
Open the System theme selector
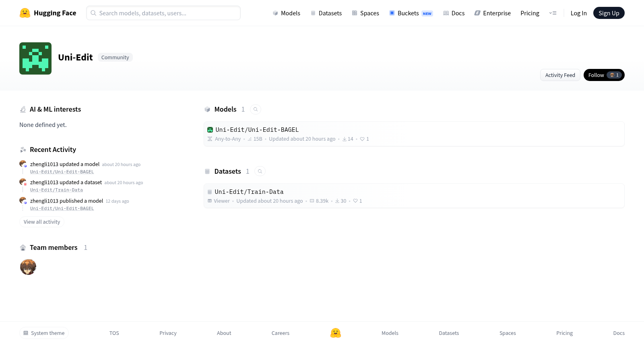click(44, 333)
